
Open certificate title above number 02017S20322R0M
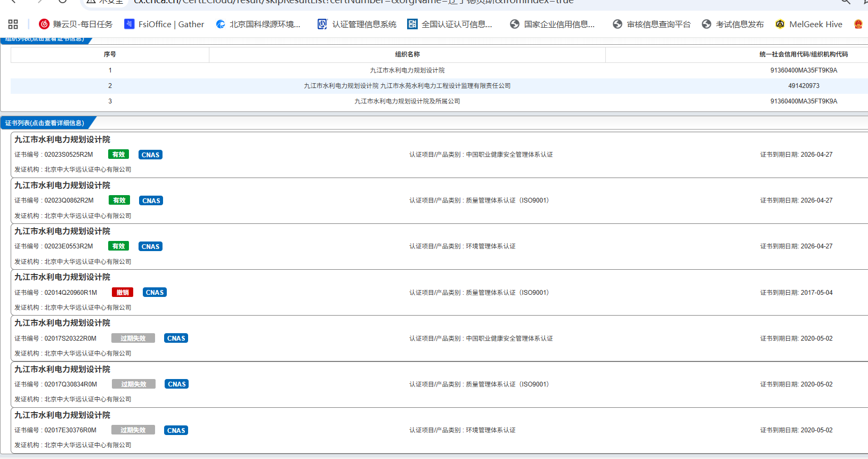point(62,323)
